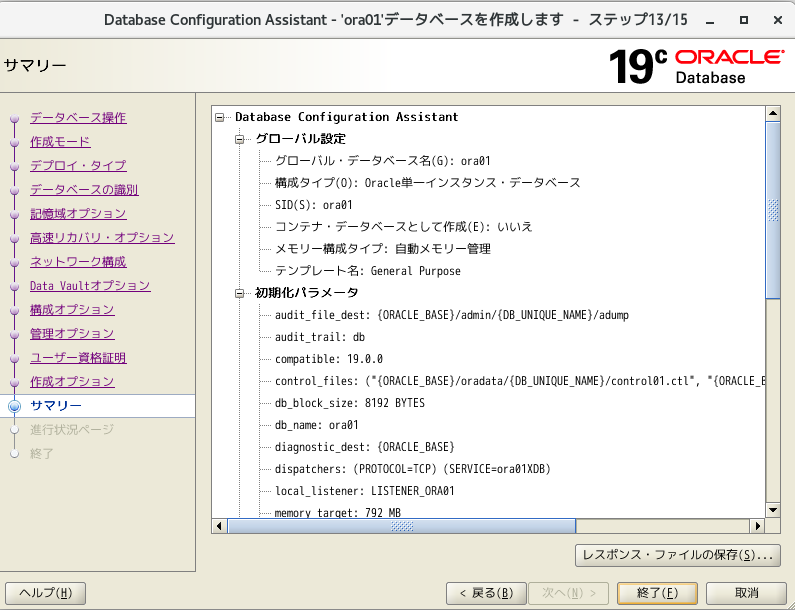The height and width of the screenshot is (610, 795).
Task: Select the control_files parameter row
Action: pyautogui.click(x=520, y=381)
